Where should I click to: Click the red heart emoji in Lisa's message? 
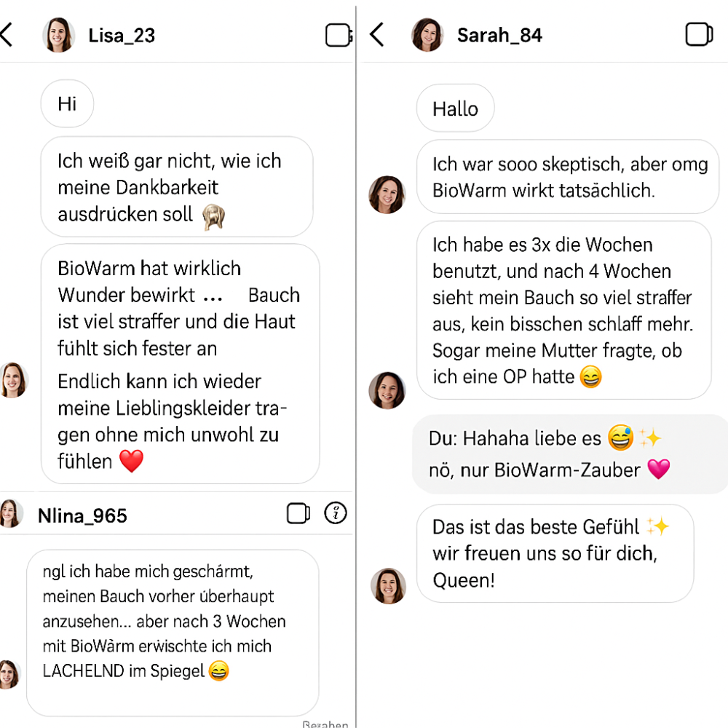tap(131, 461)
